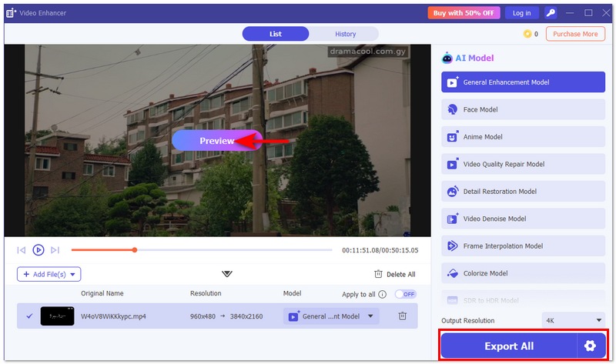616x364 pixels.
Task: Click the W4oV8WiKKkypc.mp4 thumbnail
Action: pyautogui.click(x=57, y=316)
